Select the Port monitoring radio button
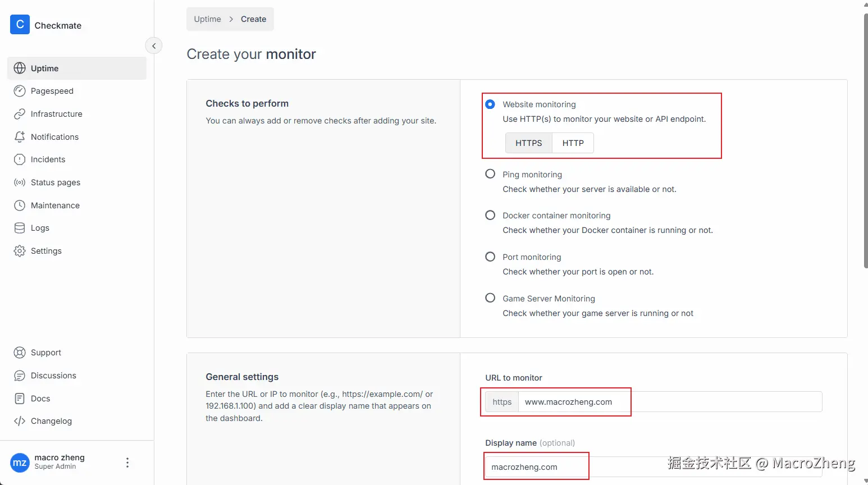This screenshot has height=485, width=868. point(490,257)
